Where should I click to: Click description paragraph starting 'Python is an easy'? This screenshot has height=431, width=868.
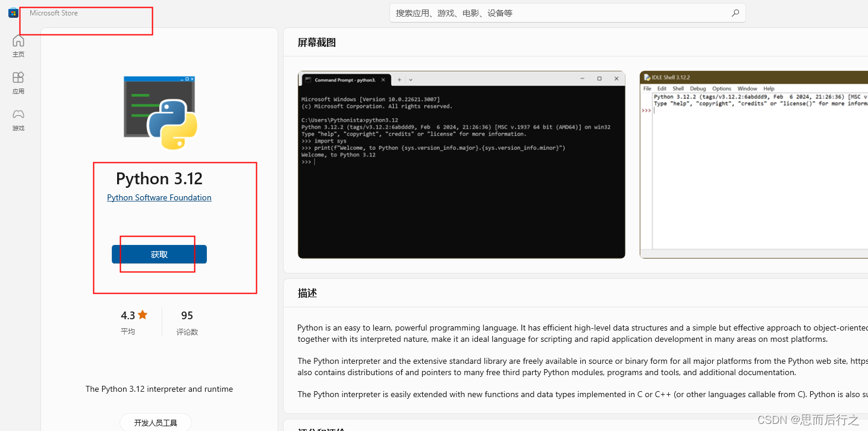pos(583,333)
